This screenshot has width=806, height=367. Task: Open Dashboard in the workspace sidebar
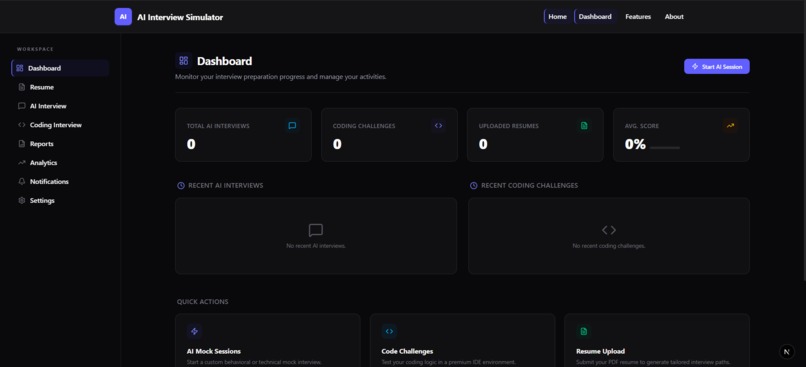click(60, 68)
